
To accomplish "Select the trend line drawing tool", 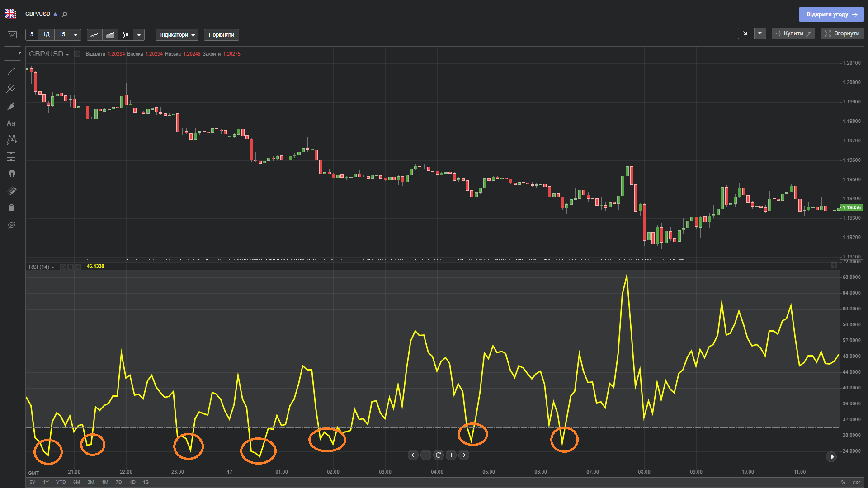I will tap(11, 71).
